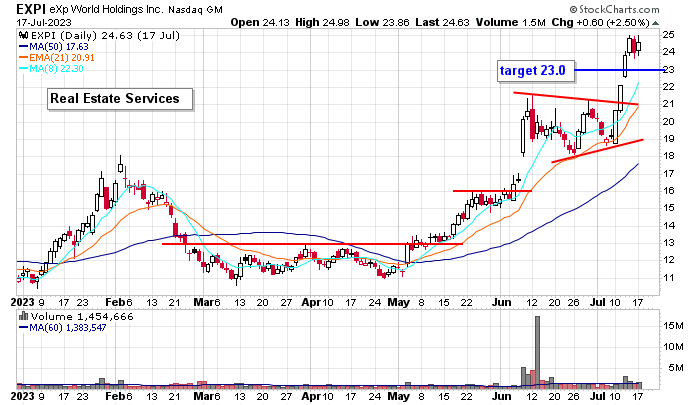The width and height of the screenshot is (700, 405).
Task: Click the price axis label 21
Action: (669, 104)
